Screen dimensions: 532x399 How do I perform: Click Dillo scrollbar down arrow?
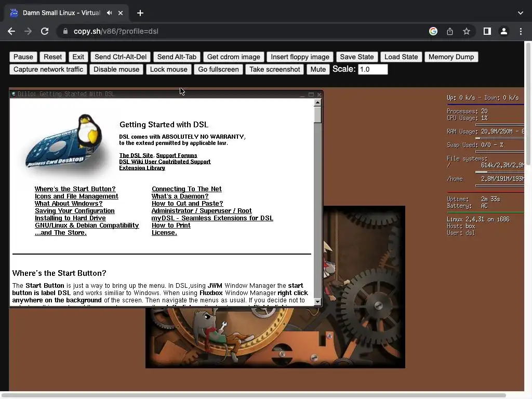(x=317, y=301)
